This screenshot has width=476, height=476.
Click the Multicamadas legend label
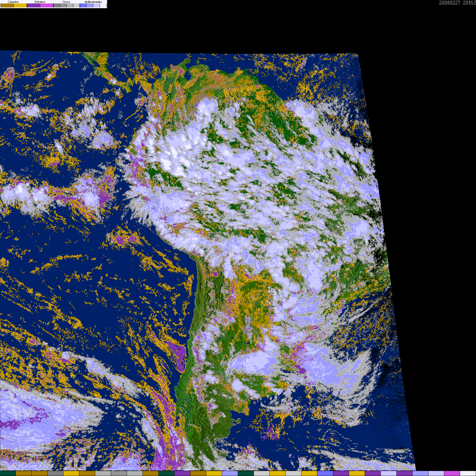[93, 2]
